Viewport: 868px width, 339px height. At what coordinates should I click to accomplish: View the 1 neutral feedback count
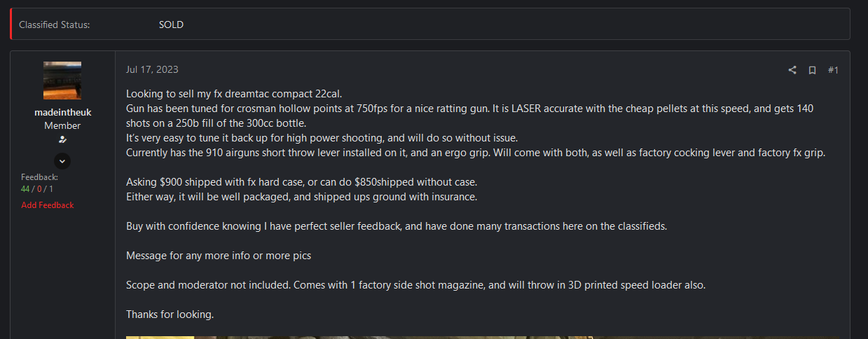pyautogui.click(x=51, y=189)
